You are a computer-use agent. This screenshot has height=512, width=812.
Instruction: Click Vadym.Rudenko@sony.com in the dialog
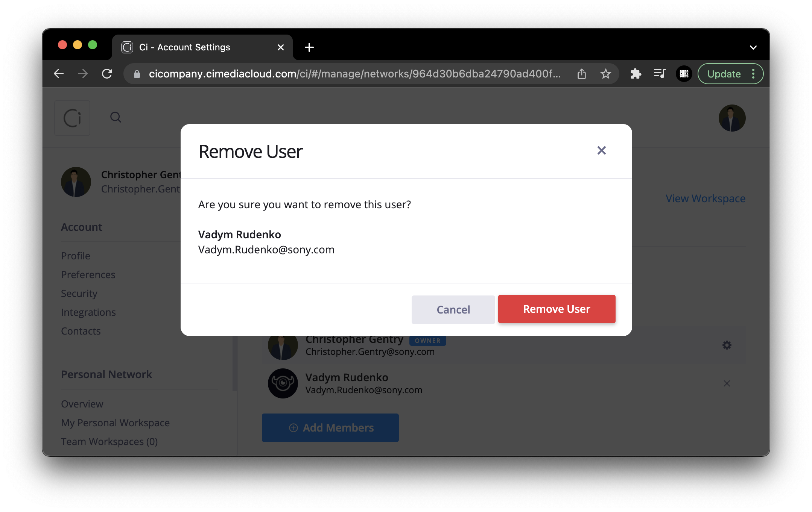point(266,250)
